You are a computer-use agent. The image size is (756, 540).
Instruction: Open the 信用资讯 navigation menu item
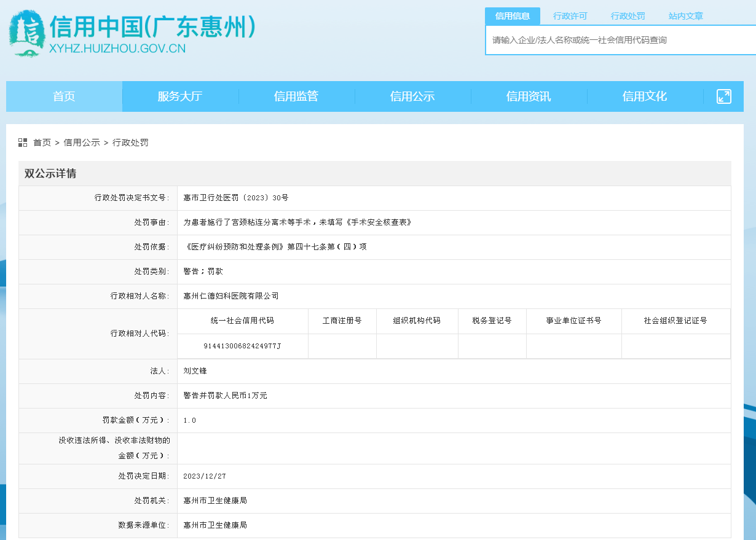tap(529, 96)
